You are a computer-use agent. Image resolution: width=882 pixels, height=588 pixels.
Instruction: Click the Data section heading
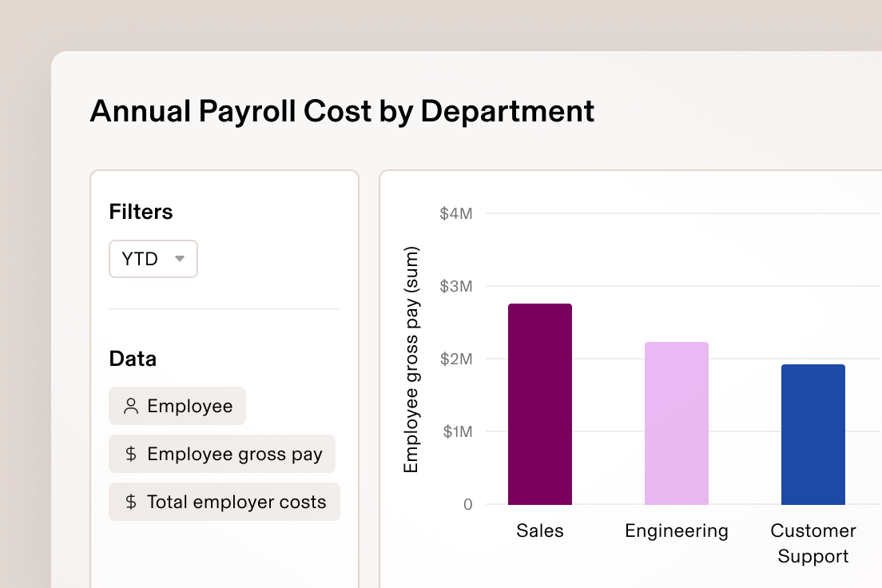point(133,359)
